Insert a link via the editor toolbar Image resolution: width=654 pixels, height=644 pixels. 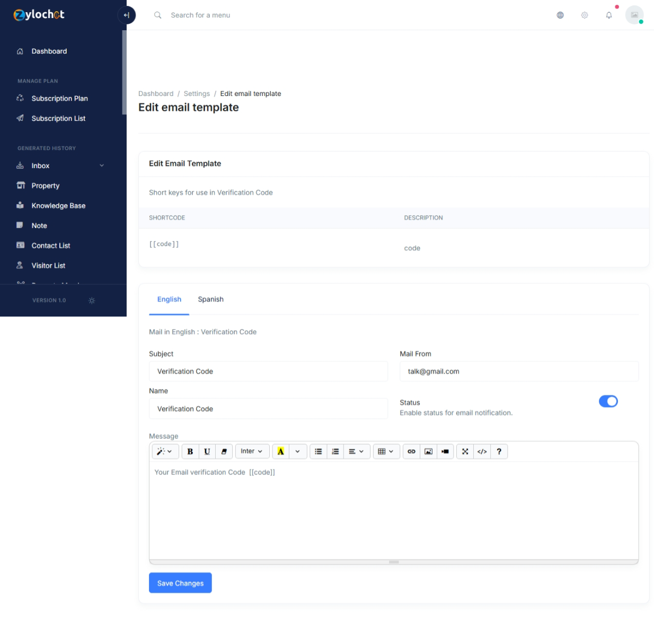411,452
